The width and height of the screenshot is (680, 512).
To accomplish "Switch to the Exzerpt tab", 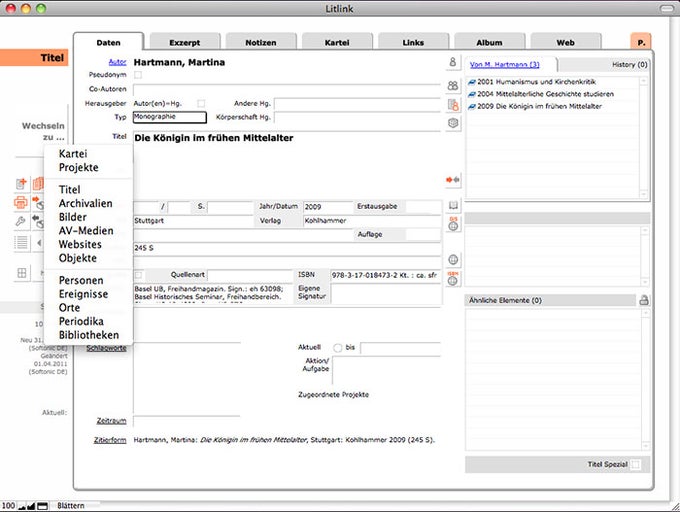I will pos(185,42).
